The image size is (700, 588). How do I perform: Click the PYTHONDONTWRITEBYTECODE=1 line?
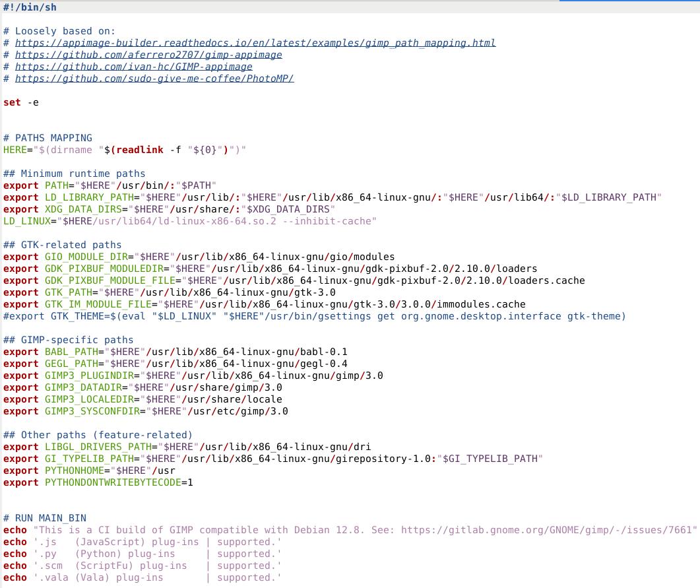[x=98, y=482]
